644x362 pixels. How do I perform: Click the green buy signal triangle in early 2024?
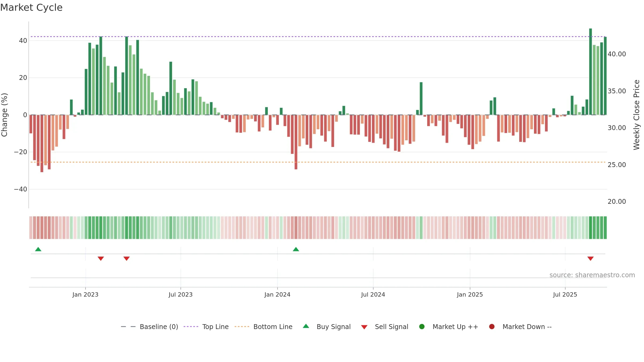(x=296, y=249)
